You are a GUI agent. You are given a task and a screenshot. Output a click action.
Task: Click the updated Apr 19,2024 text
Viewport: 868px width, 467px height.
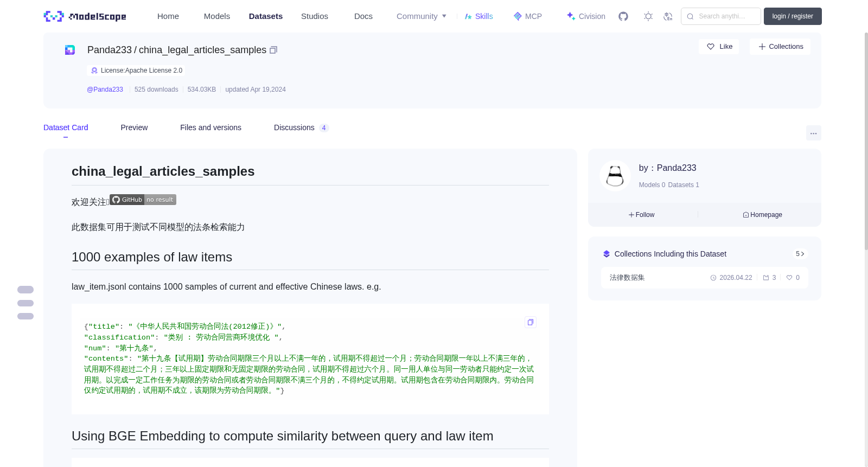tap(256, 89)
